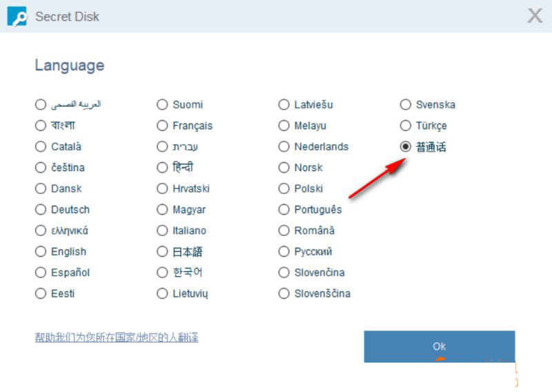Select the Italiano radio button
Screen dimensions: 552x392
162,231
